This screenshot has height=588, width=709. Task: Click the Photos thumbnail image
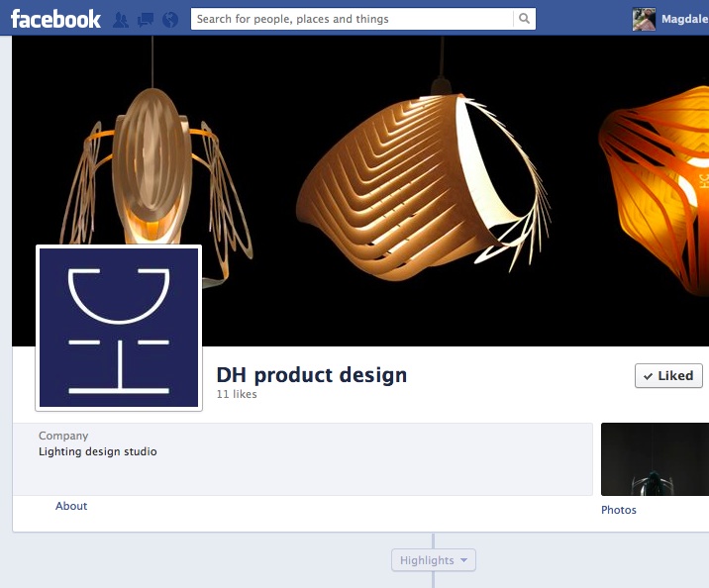click(655, 459)
